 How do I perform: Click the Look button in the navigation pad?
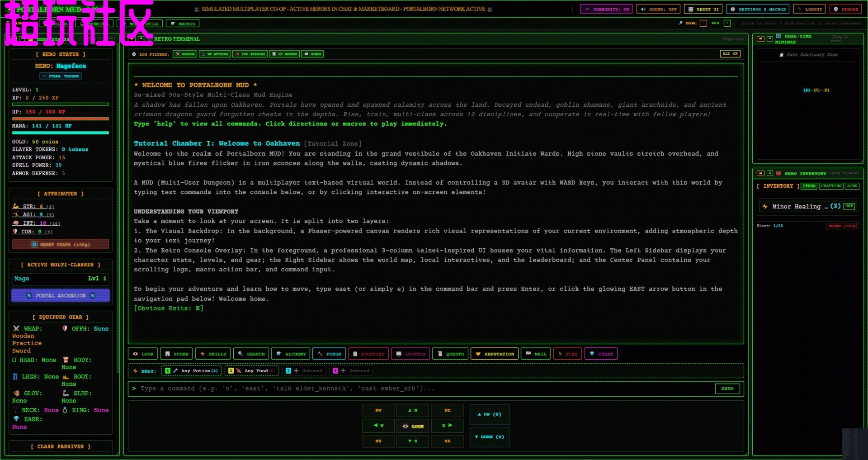coord(413,426)
